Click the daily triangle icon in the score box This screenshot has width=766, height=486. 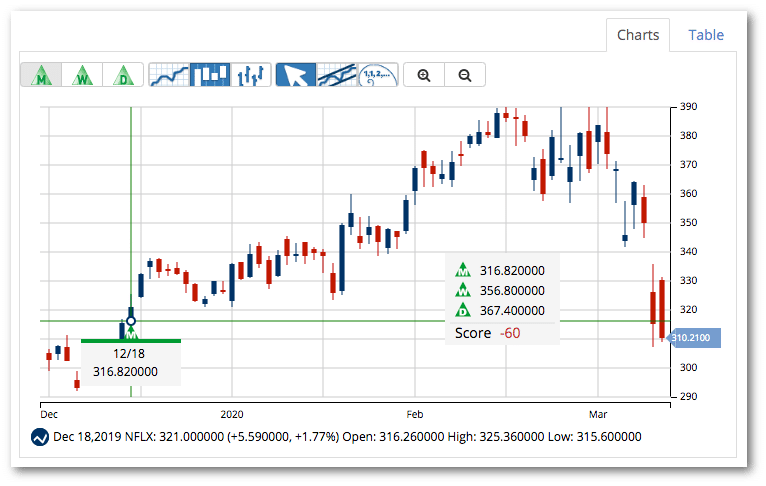click(463, 310)
